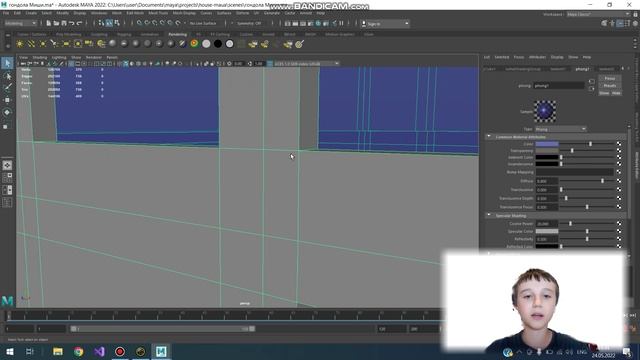The height and width of the screenshot is (360, 640).
Task: Click the Hide button under Presets
Action: [616, 93]
